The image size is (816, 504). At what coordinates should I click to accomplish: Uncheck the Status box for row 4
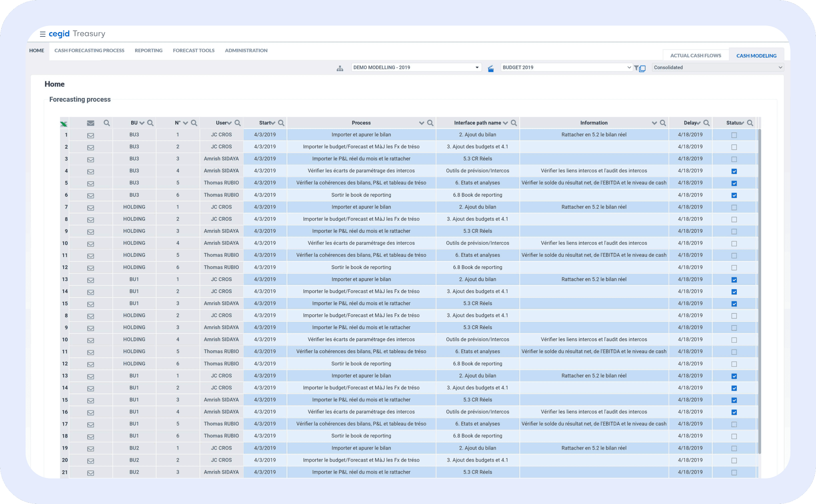click(x=734, y=171)
